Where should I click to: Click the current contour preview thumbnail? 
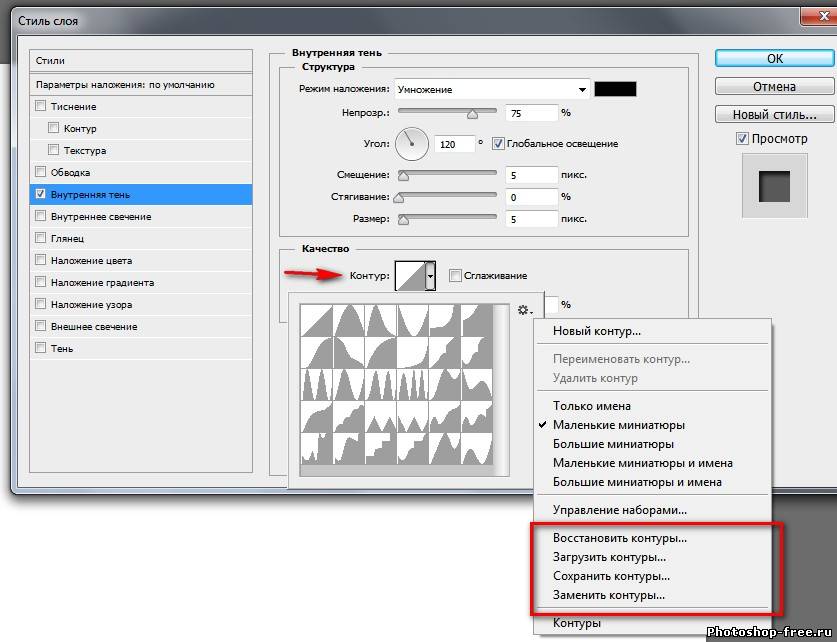[410, 275]
